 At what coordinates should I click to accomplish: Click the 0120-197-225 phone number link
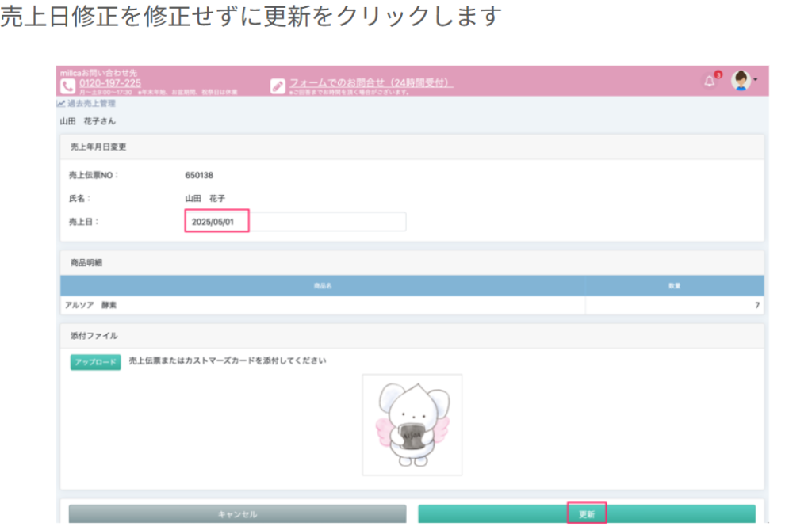pyautogui.click(x=110, y=82)
